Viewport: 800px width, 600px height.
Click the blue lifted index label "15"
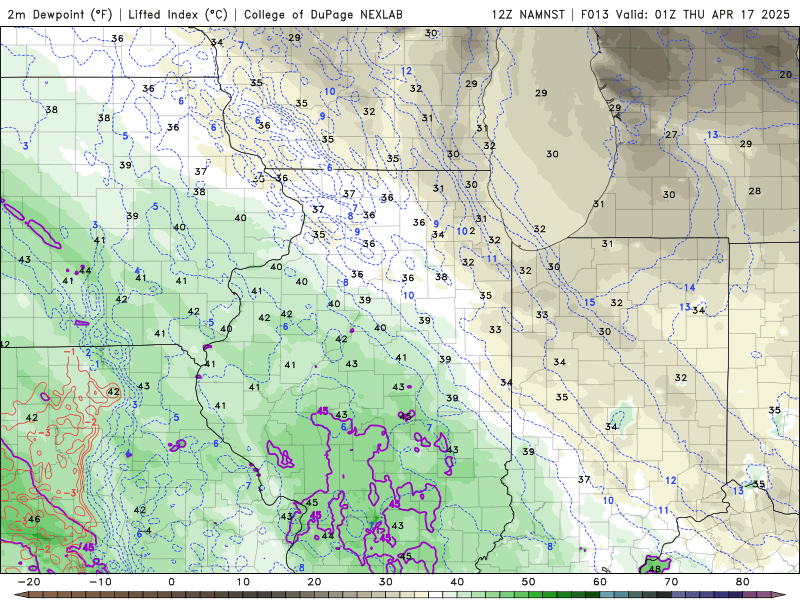click(589, 302)
